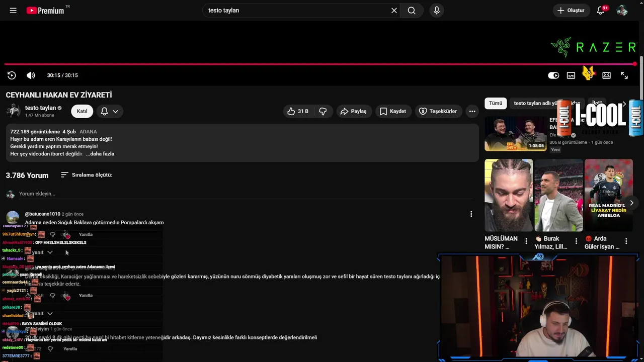Open menu for Arda Güler short

[x=626, y=241]
